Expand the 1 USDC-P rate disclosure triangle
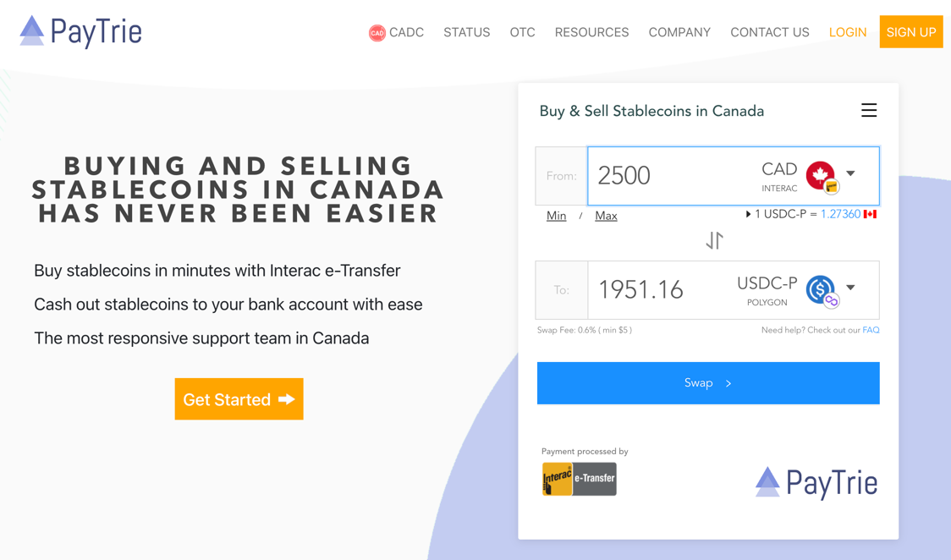Image resolution: width=951 pixels, height=560 pixels. pos(748,214)
